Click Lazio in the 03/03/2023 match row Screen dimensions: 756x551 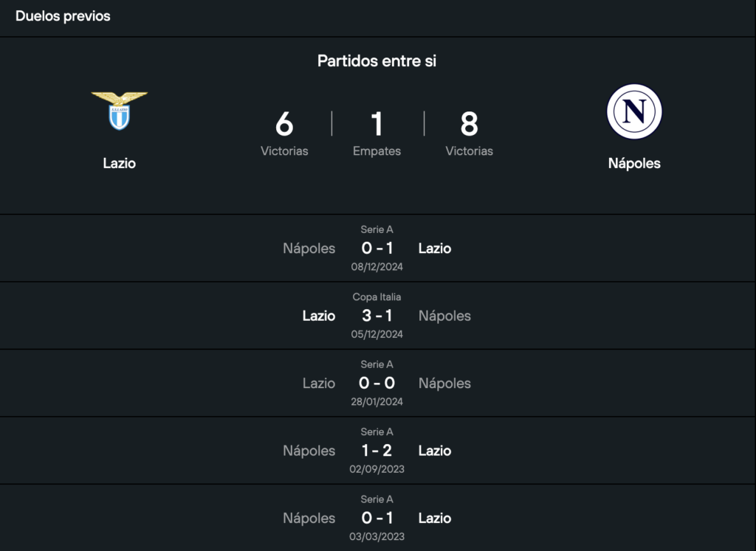click(x=434, y=518)
